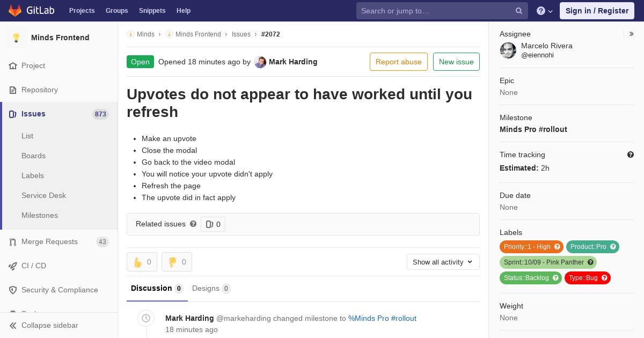The width and height of the screenshot is (644, 338).
Task: Click %Minds Pro #rollout link in activity
Action: click(382, 318)
